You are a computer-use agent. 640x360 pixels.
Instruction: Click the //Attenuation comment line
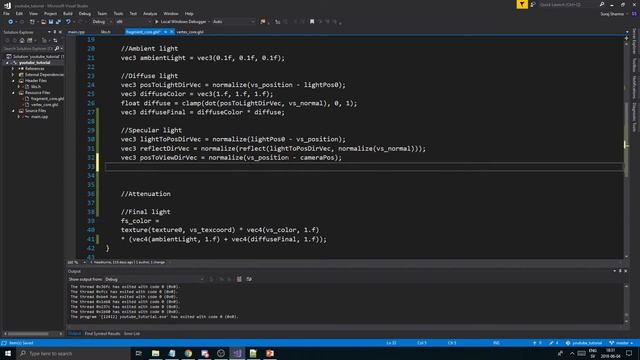click(x=146, y=194)
